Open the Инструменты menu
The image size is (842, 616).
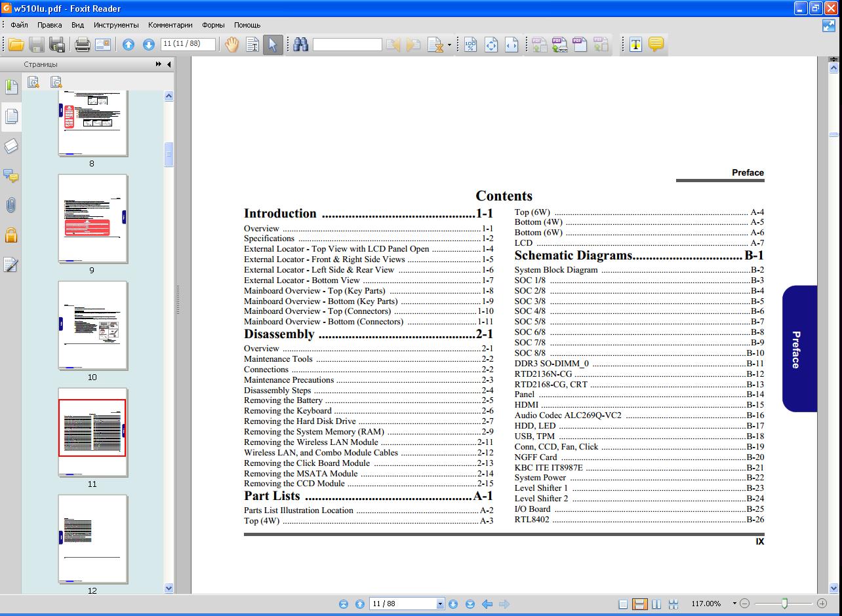pos(116,25)
